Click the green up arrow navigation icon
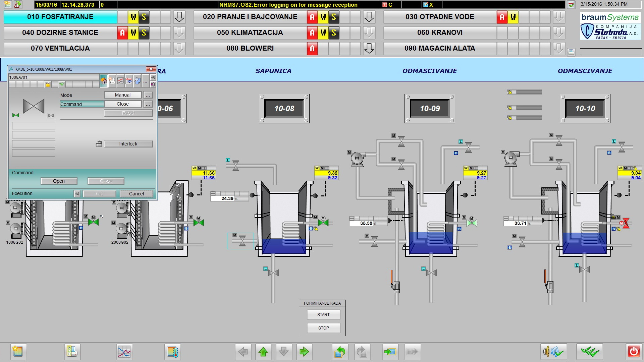The width and height of the screenshot is (644, 362). click(263, 352)
